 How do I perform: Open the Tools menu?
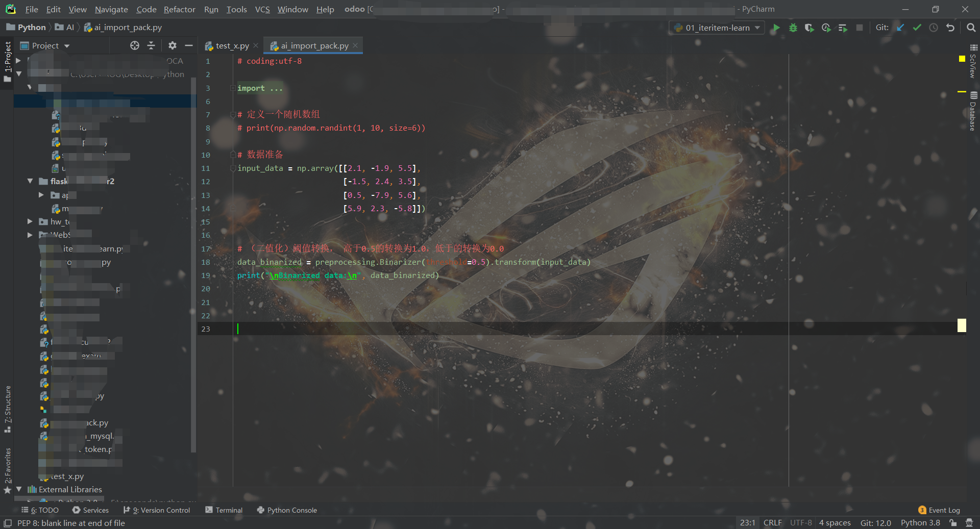[x=236, y=9]
